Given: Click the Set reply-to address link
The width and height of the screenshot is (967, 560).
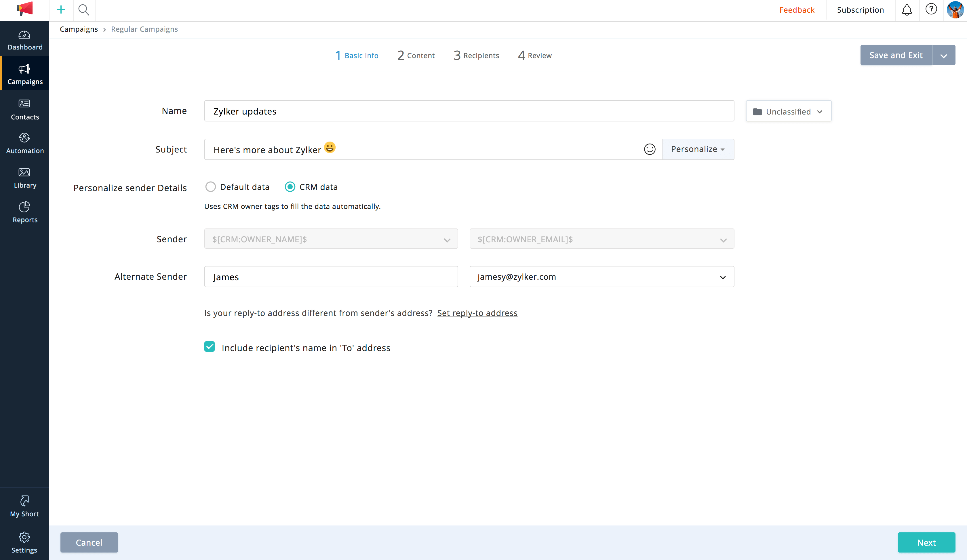Looking at the screenshot, I should (x=477, y=313).
